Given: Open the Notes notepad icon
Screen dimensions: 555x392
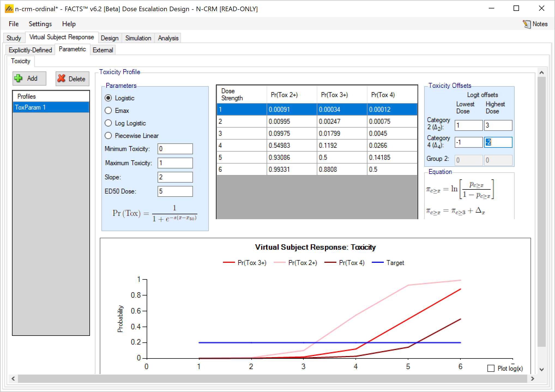Looking at the screenshot, I should [x=526, y=24].
